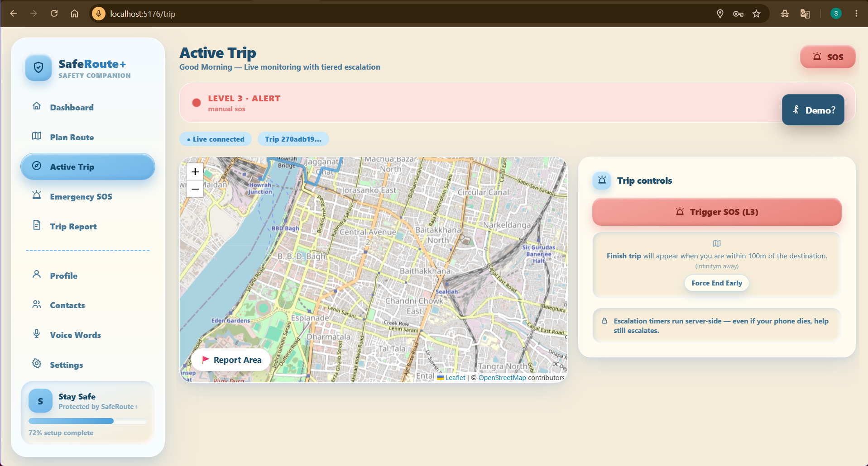The image size is (868, 466).
Task: Zoom out the map with minus button
Action: point(195,189)
